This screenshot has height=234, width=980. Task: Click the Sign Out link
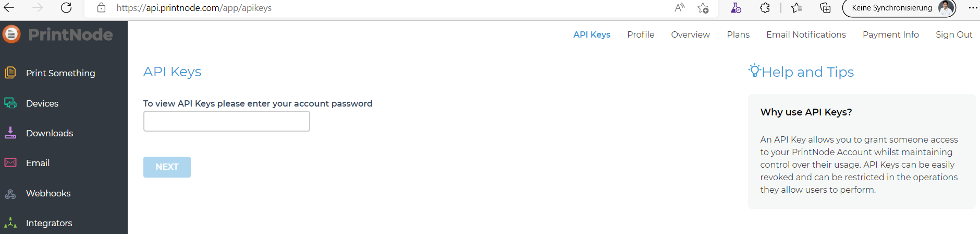click(954, 34)
